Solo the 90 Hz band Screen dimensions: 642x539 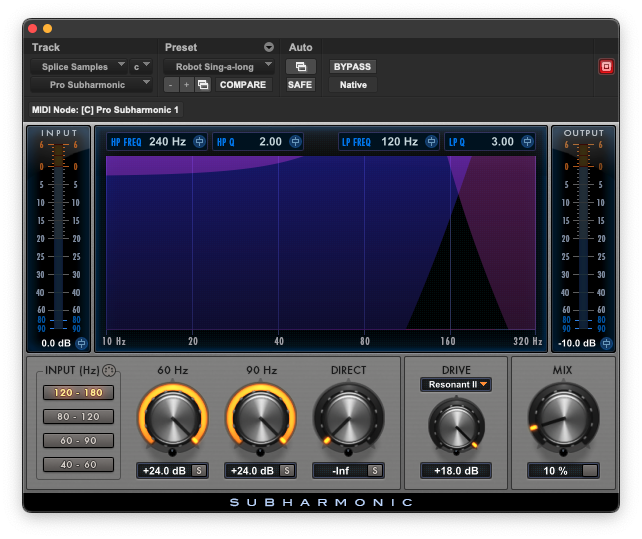(x=287, y=470)
